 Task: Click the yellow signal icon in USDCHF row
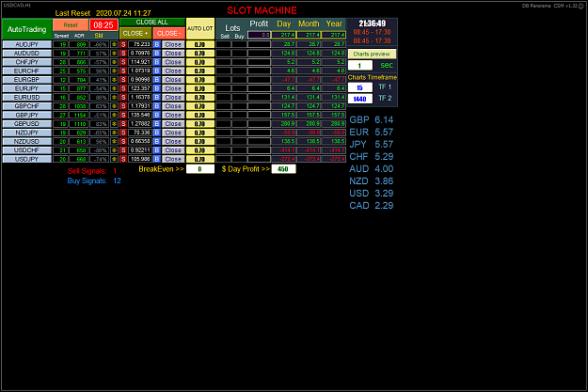(115, 149)
